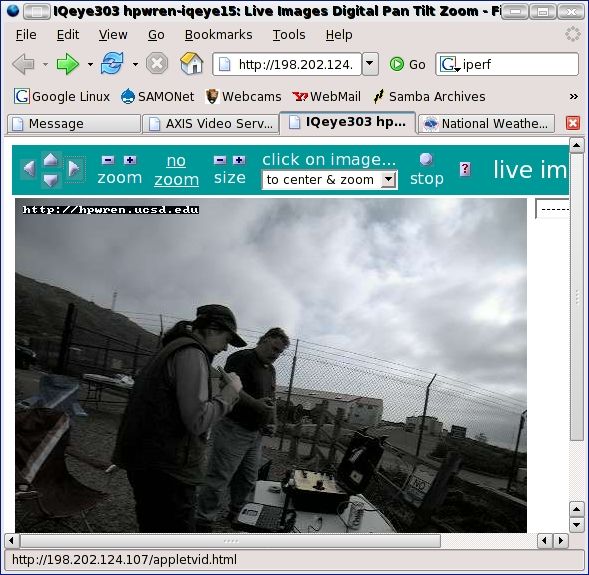Expand the 'to center & zoom' dropdown
Image resolution: width=589 pixels, height=575 pixels.
(389, 180)
